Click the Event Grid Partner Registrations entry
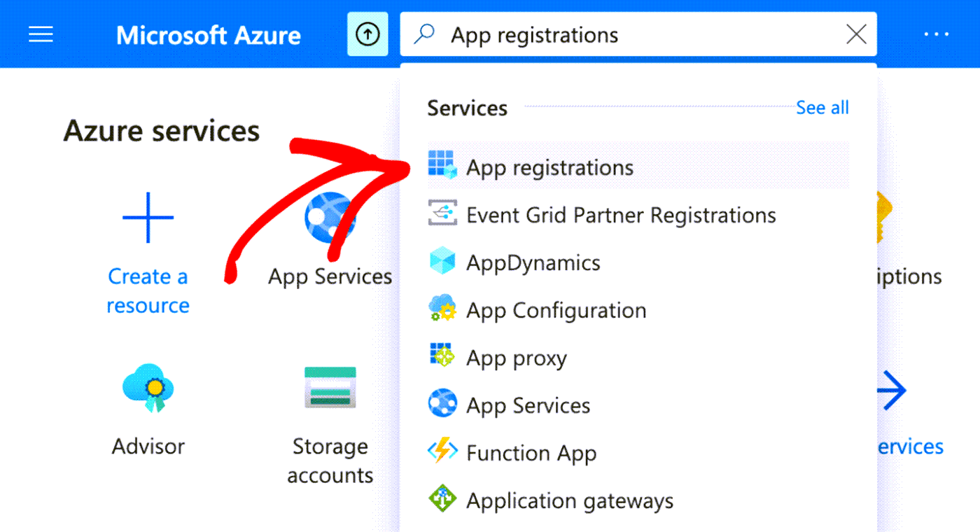Image resolution: width=980 pixels, height=532 pixels. click(620, 215)
